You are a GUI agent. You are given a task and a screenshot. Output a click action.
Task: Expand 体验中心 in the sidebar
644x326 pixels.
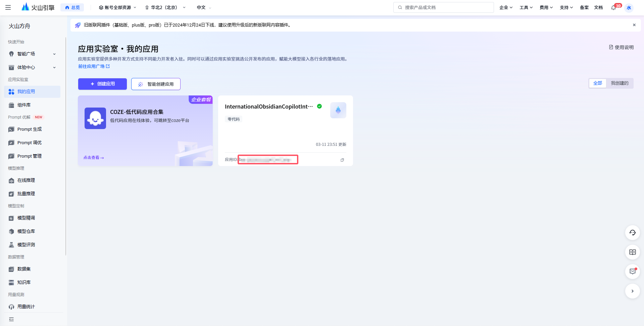coord(33,67)
